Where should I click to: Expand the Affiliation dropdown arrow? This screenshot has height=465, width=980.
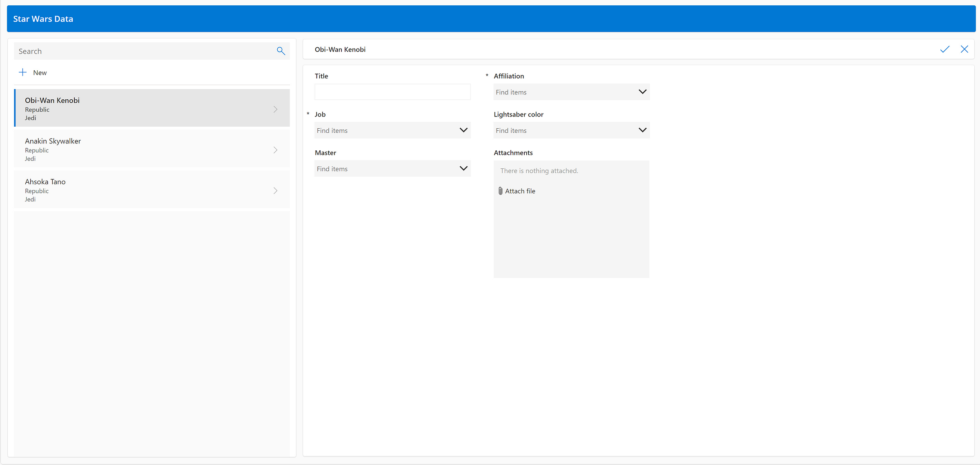[x=642, y=92]
